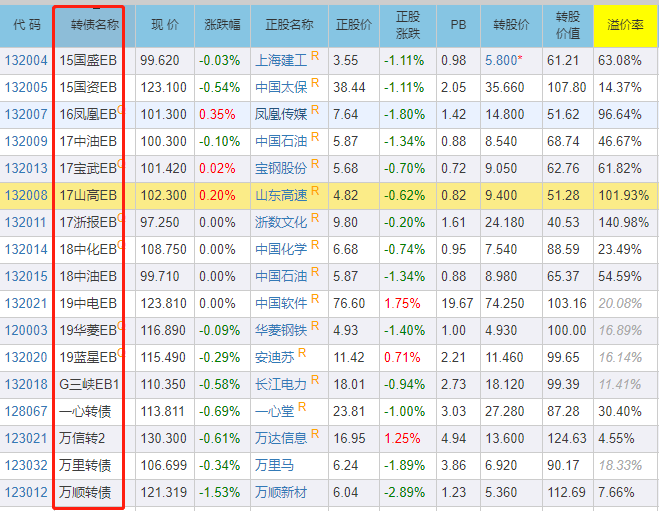Open bond code link 132005

[26, 87]
